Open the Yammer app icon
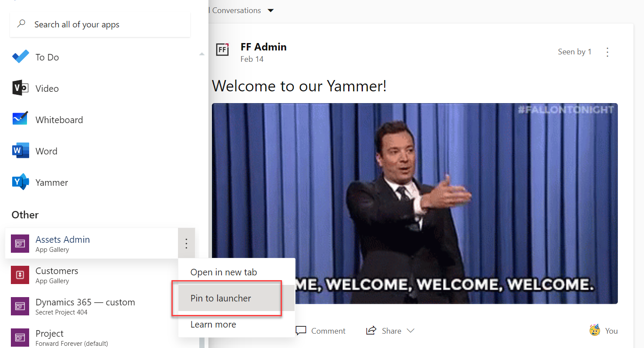 pyautogui.click(x=20, y=182)
